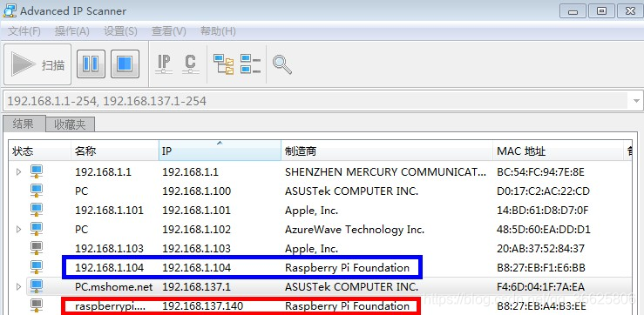
Task: Sort by IP column header
Action: (x=220, y=151)
